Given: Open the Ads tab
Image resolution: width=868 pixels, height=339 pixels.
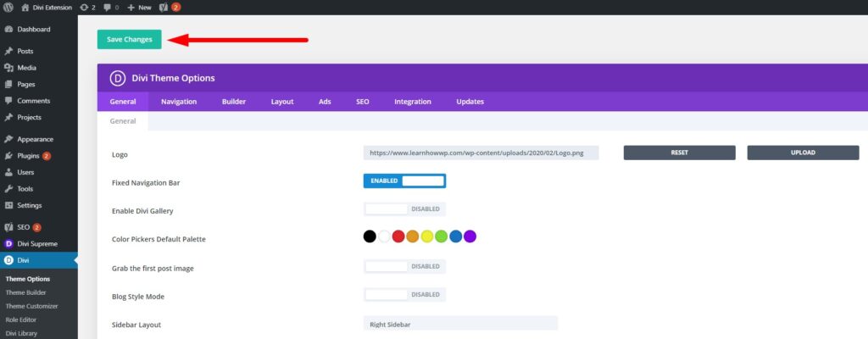Looking at the screenshot, I should click(325, 102).
